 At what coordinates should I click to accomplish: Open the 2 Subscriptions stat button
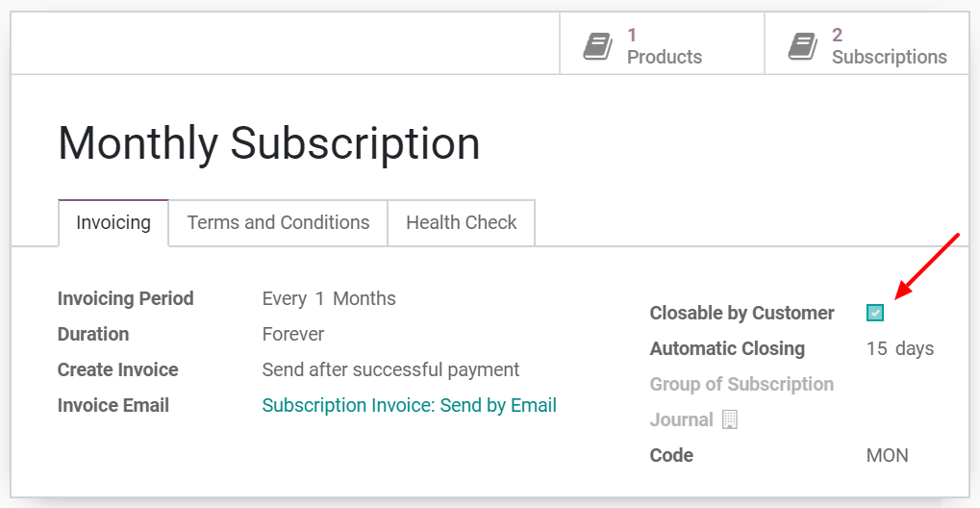click(867, 44)
